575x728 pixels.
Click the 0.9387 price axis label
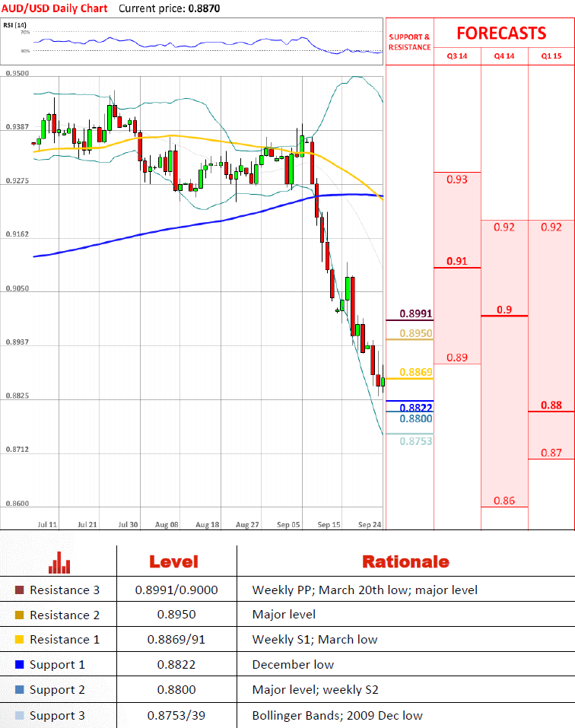click(17, 127)
